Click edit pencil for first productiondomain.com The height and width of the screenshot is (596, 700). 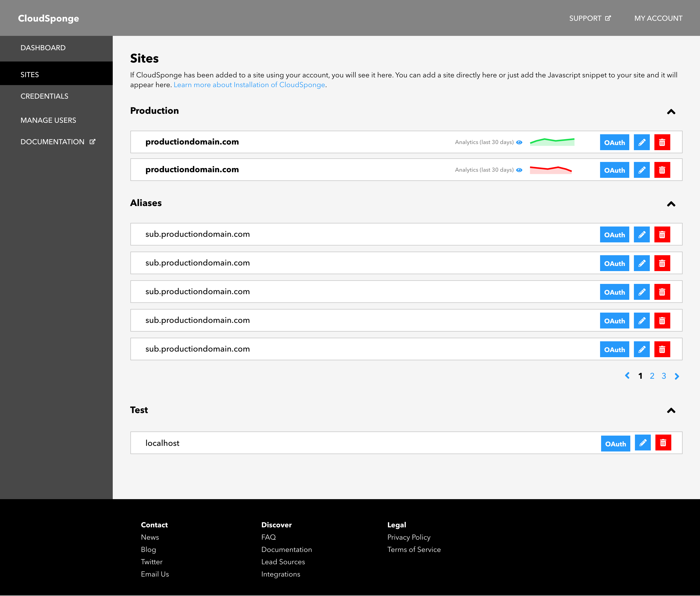(642, 142)
